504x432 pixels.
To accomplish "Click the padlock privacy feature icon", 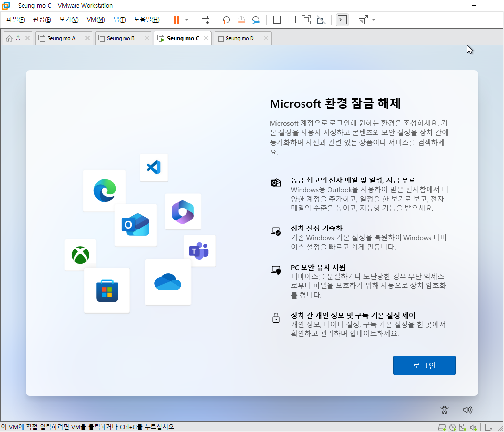I will click(276, 318).
